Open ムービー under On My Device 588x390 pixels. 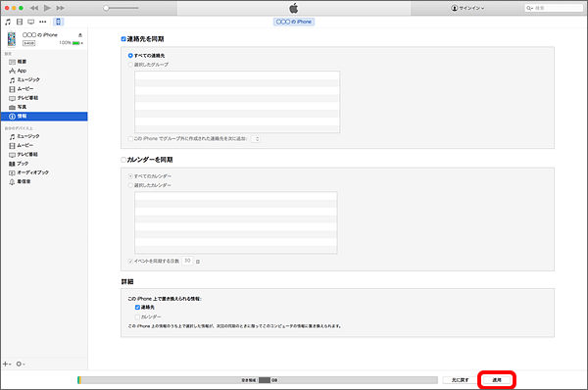[22, 145]
